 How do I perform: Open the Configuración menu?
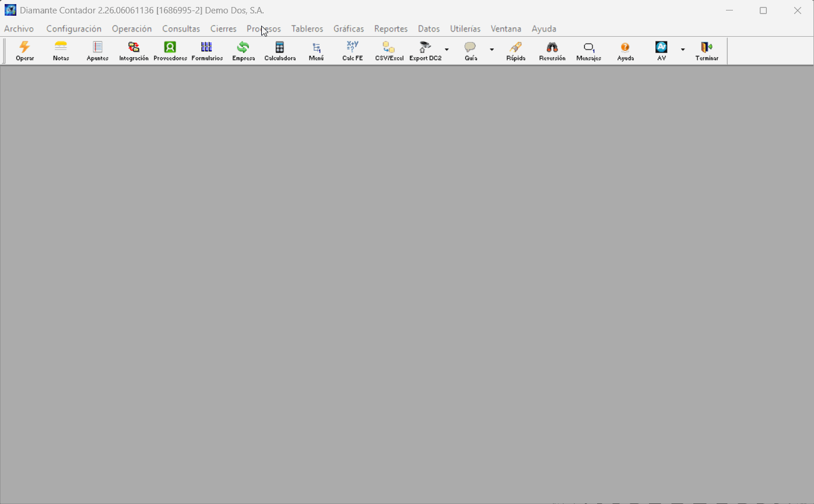click(x=73, y=29)
